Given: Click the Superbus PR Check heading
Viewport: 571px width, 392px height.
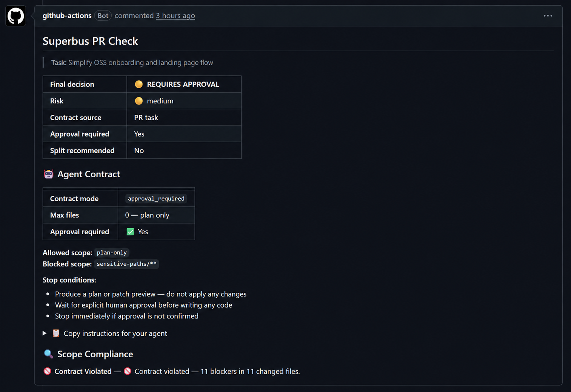Looking at the screenshot, I should pos(90,41).
